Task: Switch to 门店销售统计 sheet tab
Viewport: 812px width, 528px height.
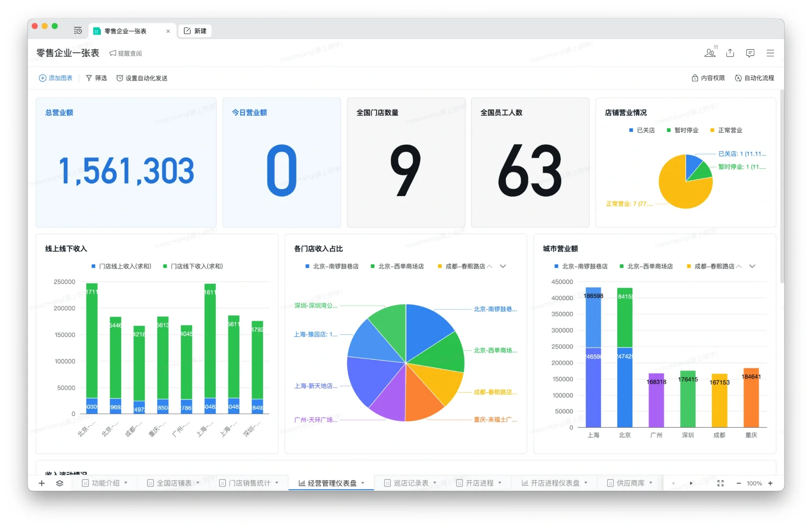Action: [x=249, y=483]
